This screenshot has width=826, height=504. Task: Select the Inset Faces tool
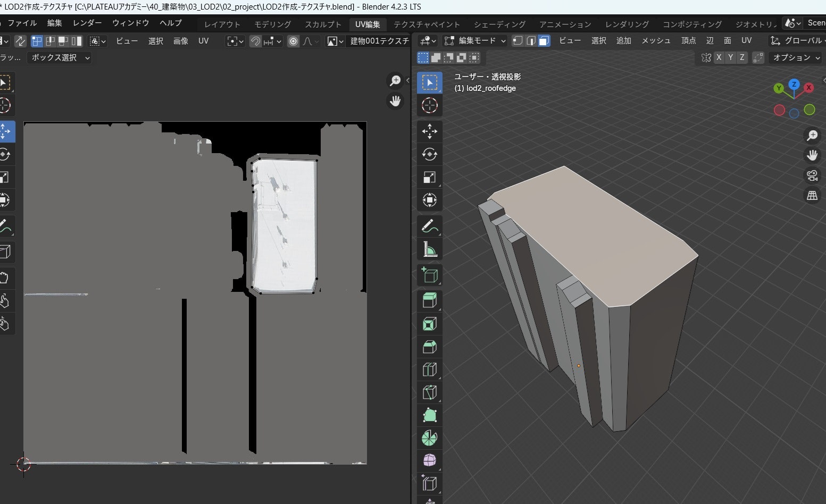[x=429, y=324]
